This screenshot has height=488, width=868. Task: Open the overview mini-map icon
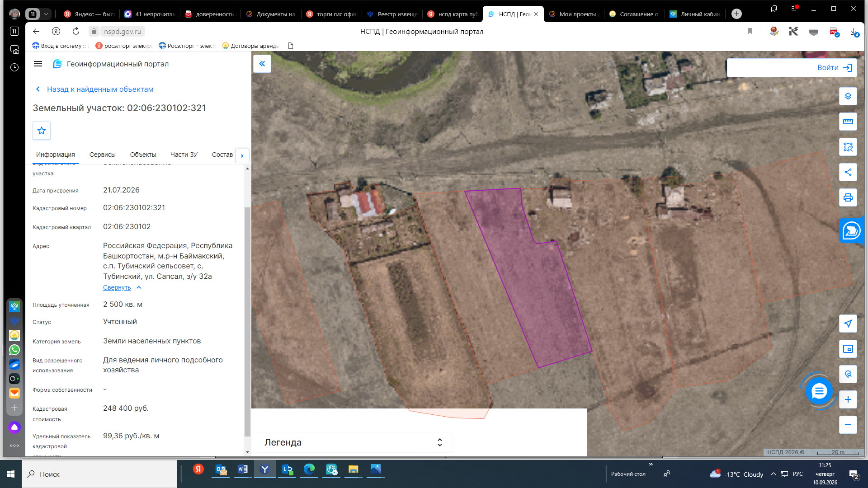tap(848, 349)
